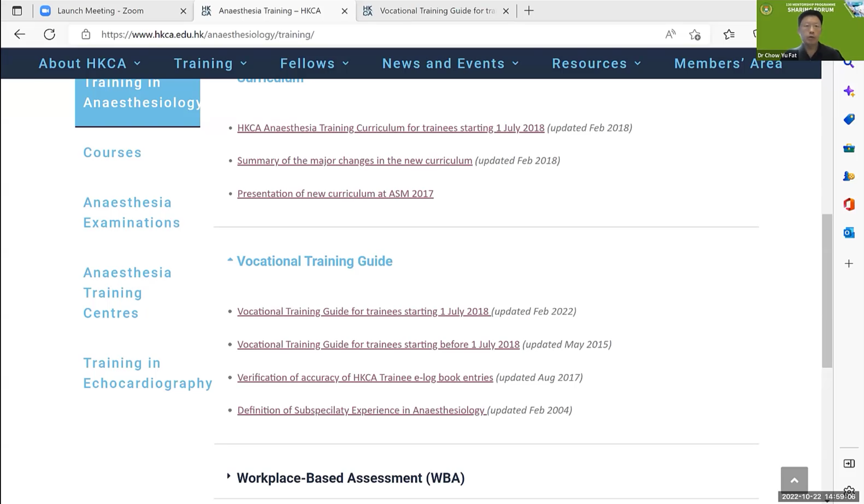This screenshot has height=504, width=864.
Task: Open the Favorites list icon
Action: point(729,34)
